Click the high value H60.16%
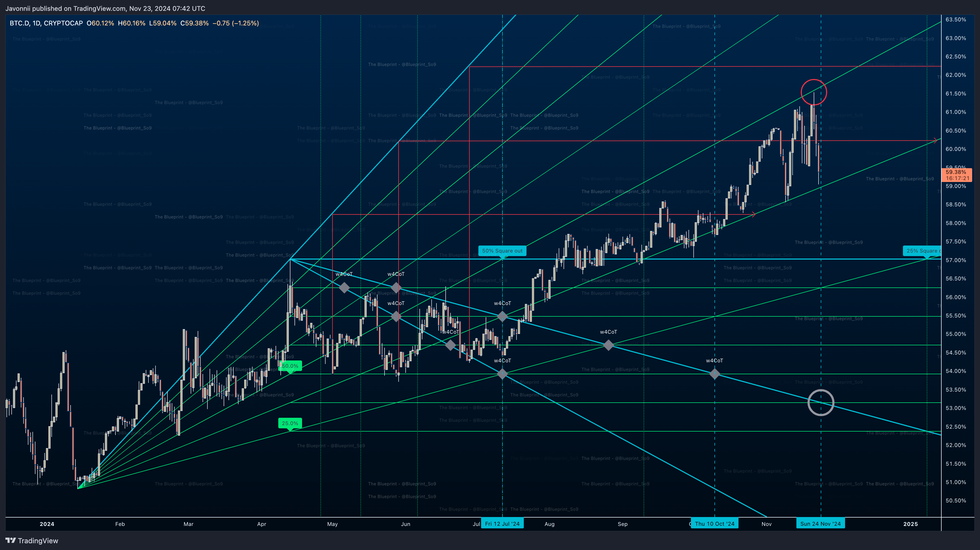The image size is (980, 550). pyautogui.click(x=132, y=23)
